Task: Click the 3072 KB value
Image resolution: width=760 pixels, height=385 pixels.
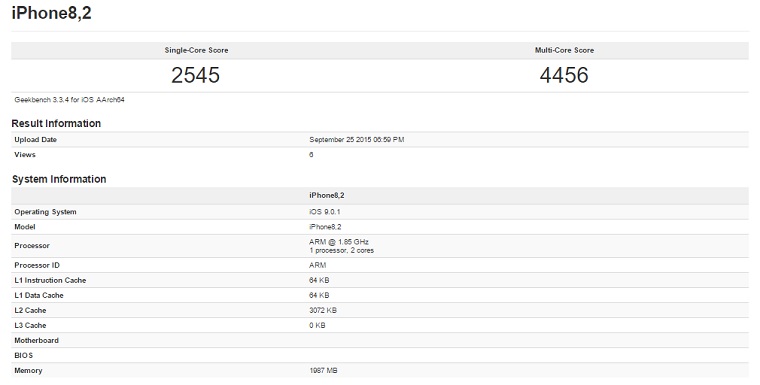Action: [323, 310]
